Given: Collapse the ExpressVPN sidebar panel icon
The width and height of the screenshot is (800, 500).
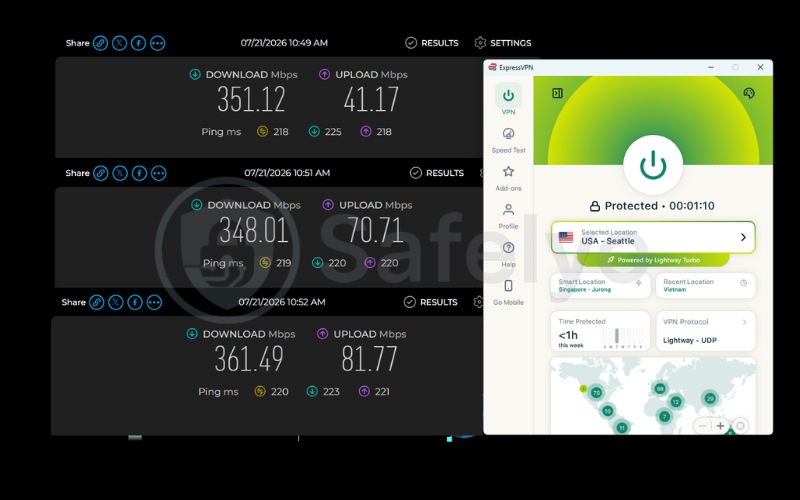Looking at the screenshot, I should pos(557,93).
